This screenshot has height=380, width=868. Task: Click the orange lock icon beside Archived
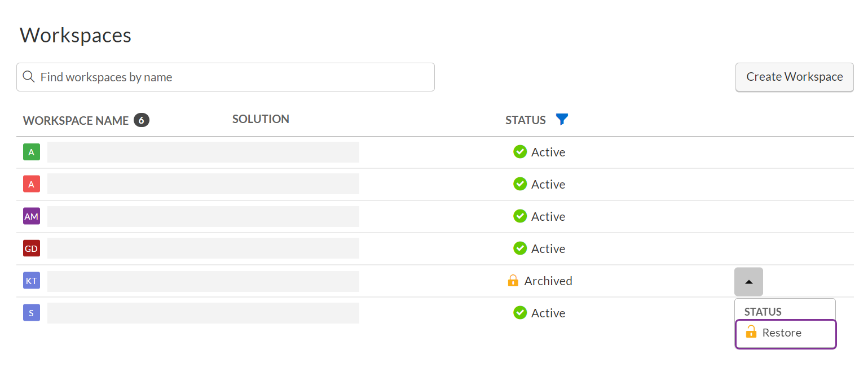513,280
